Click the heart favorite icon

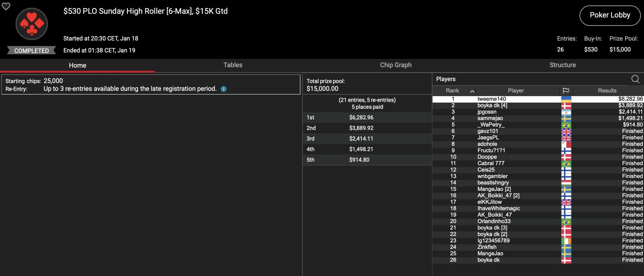pos(6,6)
